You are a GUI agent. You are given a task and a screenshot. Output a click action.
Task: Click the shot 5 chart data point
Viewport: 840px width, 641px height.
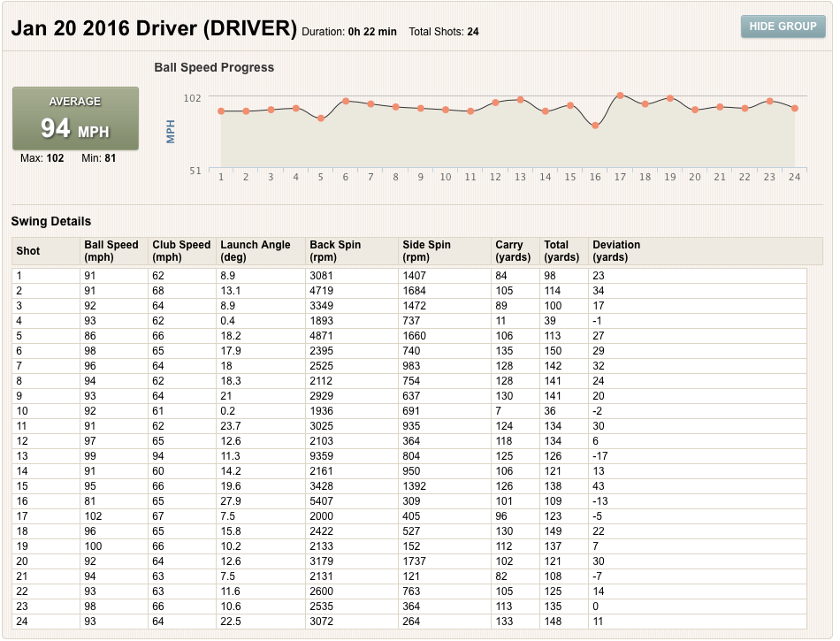click(x=320, y=118)
